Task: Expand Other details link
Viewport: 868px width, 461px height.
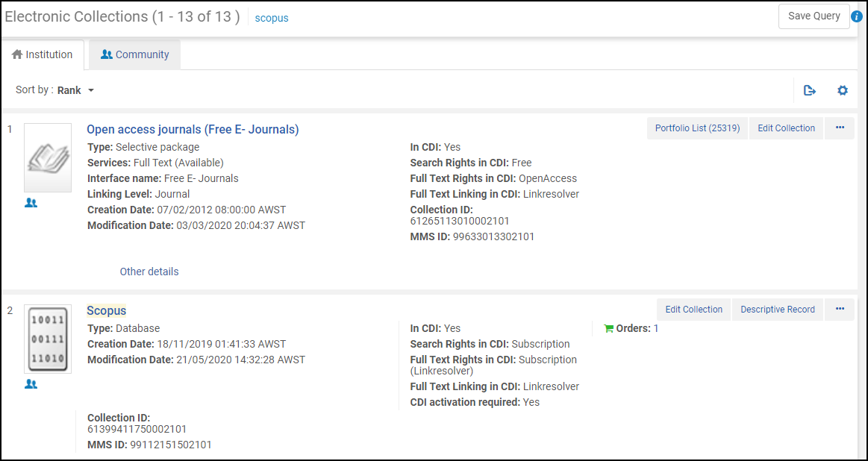Action: pos(149,272)
